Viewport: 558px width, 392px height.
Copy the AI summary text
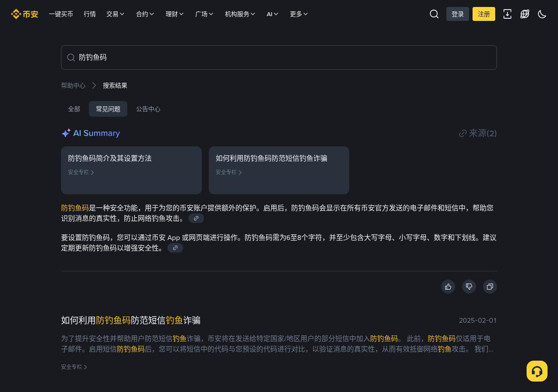[x=490, y=287]
